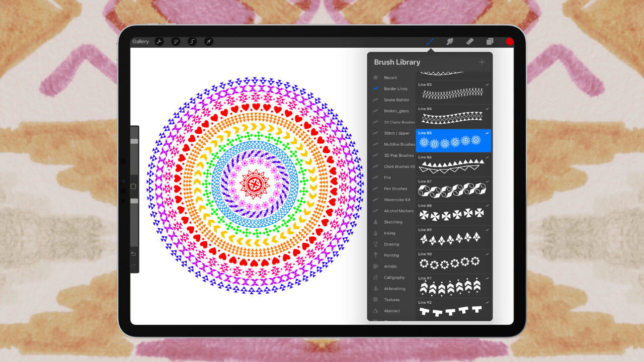This screenshot has width=644, height=362.
Task: Open the active color swatch
Action: [x=509, y=41]
